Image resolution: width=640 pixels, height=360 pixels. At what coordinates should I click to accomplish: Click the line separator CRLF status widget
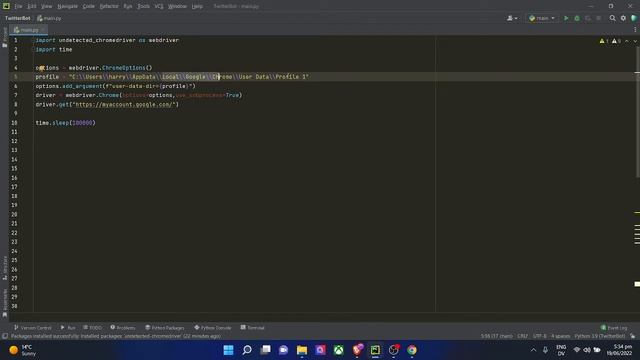(522, 336)
